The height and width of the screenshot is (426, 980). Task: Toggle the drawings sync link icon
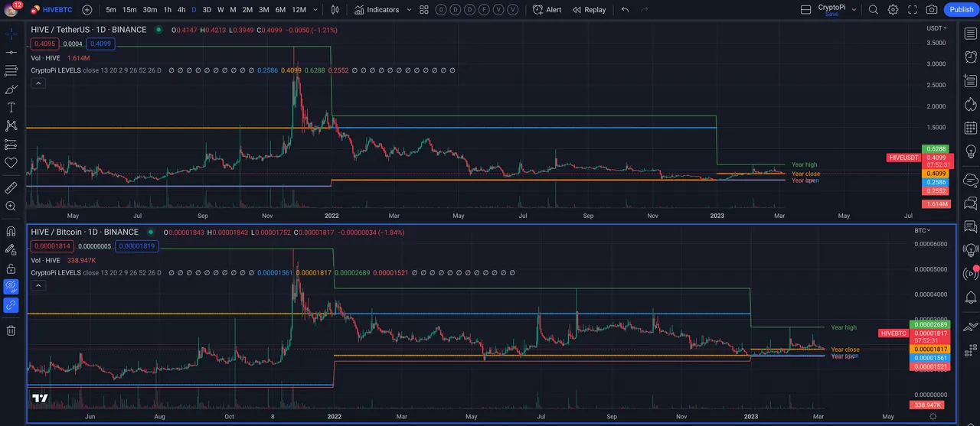pos(11,305)
